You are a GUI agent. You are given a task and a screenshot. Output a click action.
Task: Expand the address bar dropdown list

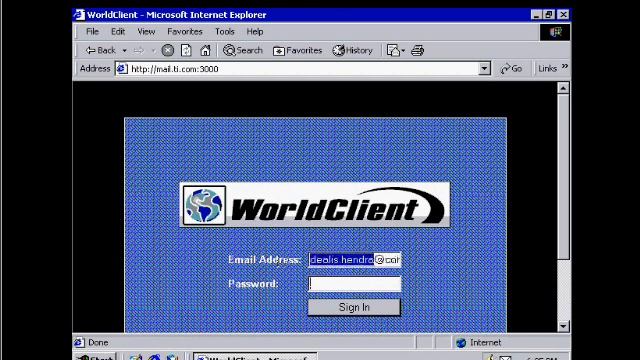tap(484, 69)
